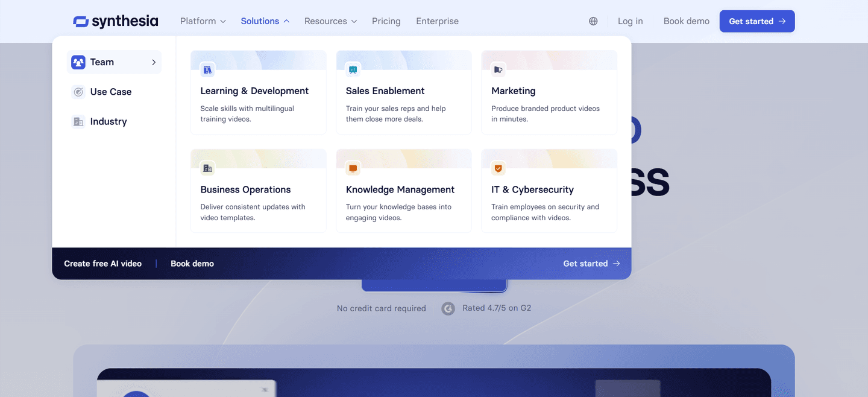Click the Use Case target icon
The height and width of the screenshot is (397, 868).
tap(78, 92)
